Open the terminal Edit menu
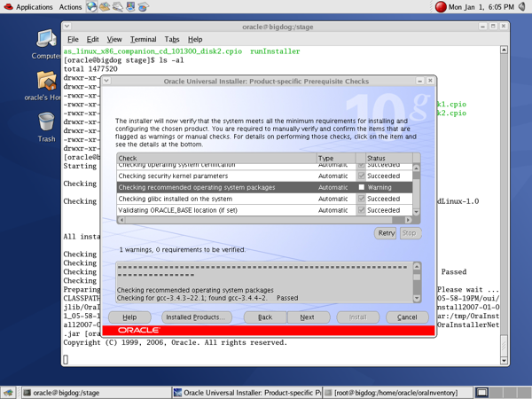 coord(92,39)
